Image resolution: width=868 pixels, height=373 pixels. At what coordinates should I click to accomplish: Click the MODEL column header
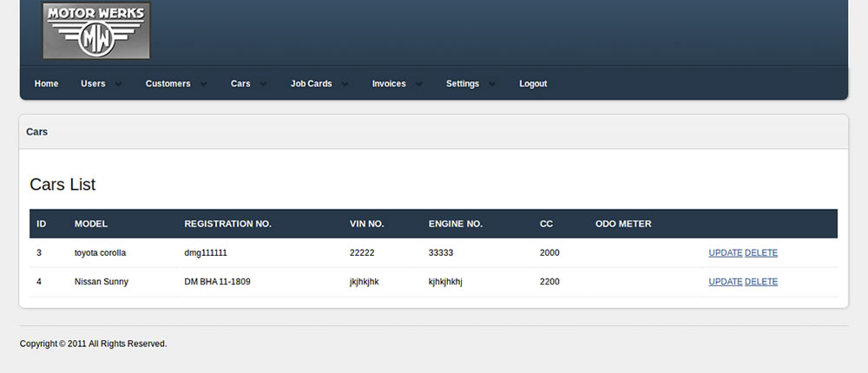pos(91,224)
